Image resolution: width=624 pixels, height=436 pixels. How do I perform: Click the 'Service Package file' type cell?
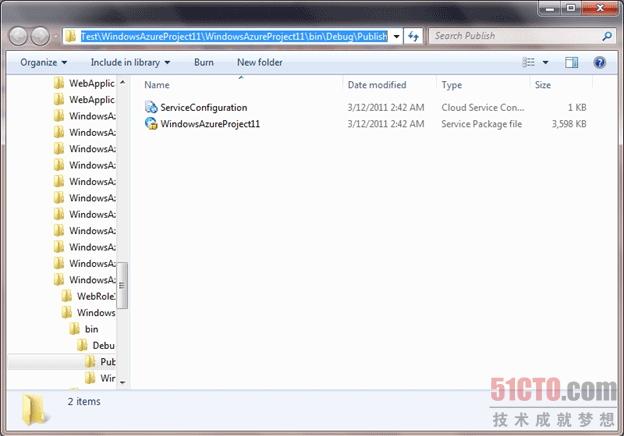[482, 124]
